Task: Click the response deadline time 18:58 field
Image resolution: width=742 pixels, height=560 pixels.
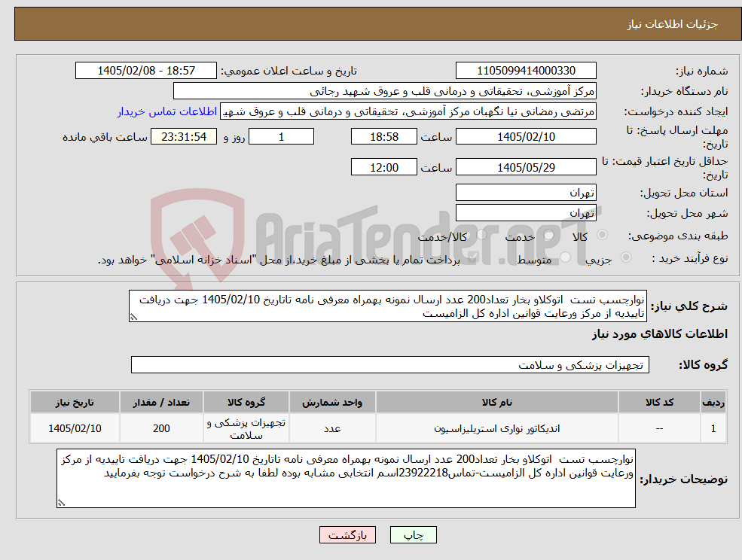Action: coord(383,137)
